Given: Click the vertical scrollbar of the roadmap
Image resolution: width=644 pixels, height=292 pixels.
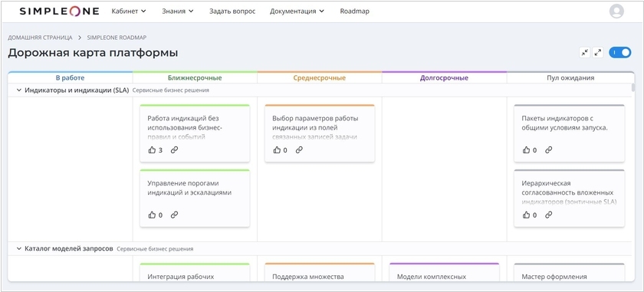Looking at the screenshot, I should 633,87.
